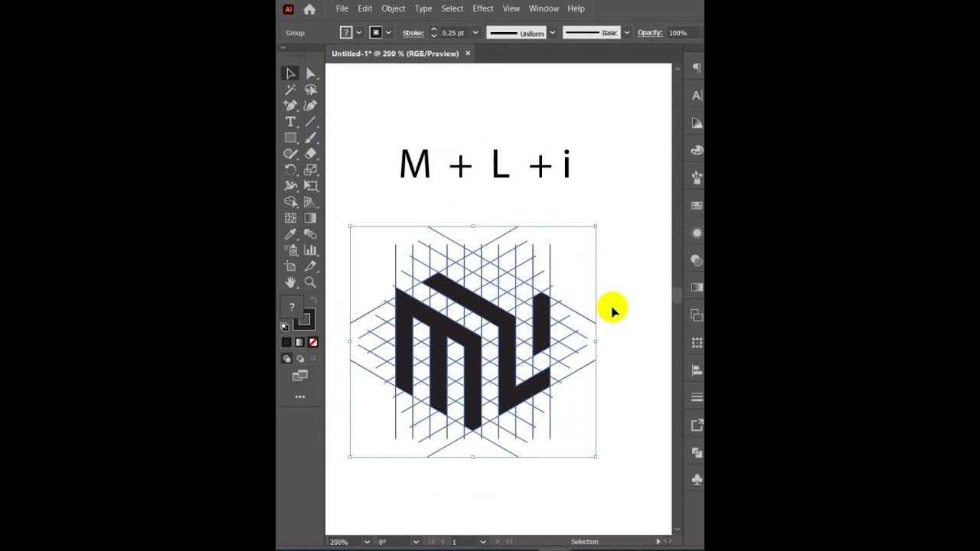Select the Eraser tool
The width and height of the screenshot is (980, 551).
tap(311, 154)
